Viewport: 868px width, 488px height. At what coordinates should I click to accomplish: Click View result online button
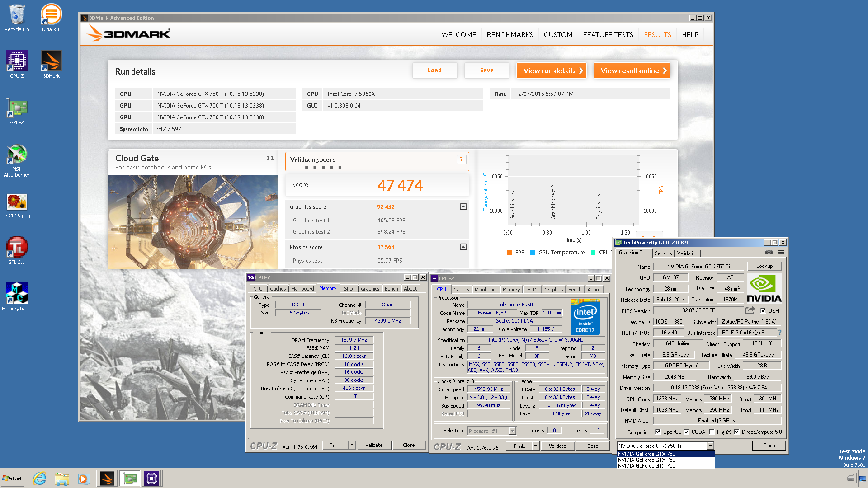pos(632,70)
